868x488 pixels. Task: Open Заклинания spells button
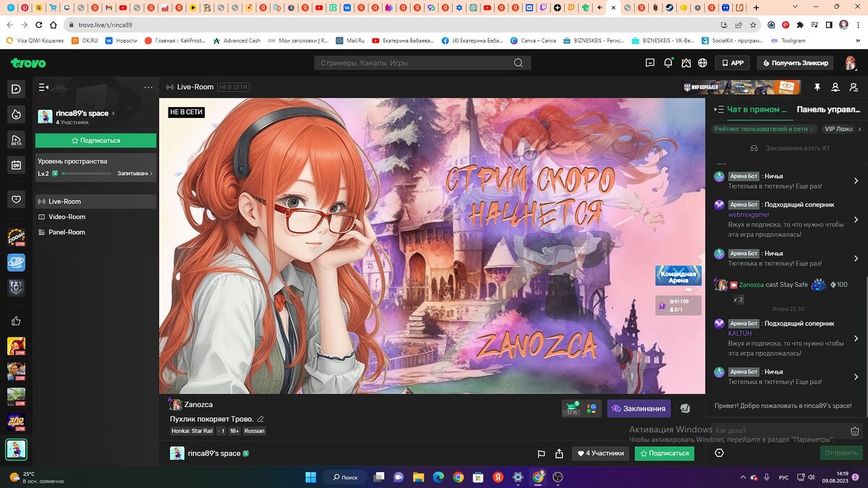point(639,408)
